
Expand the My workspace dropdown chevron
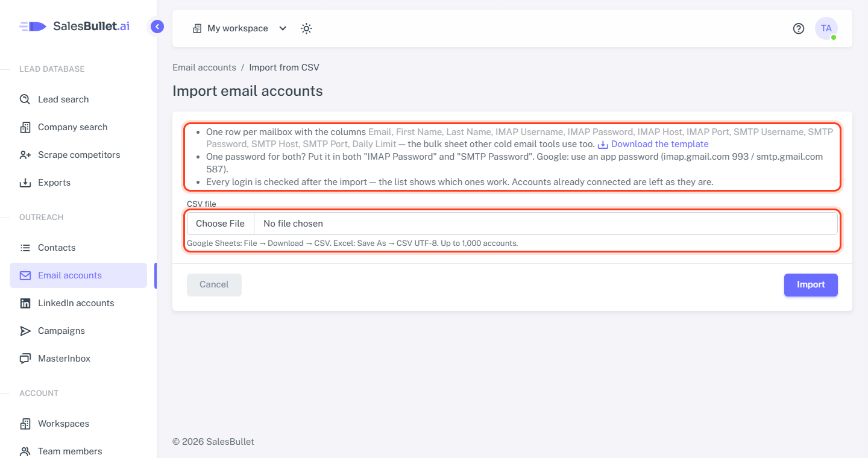283,28
